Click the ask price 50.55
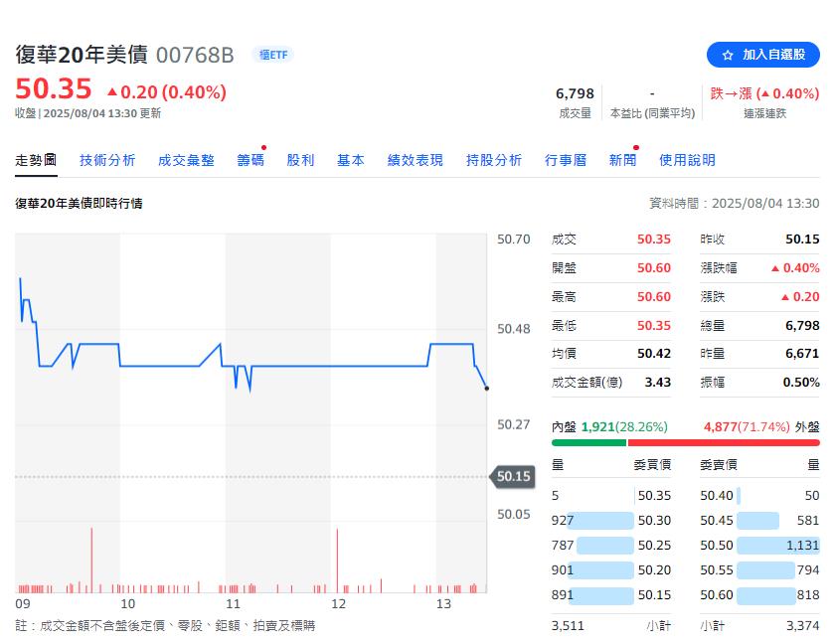 click(x=717, y=570)
